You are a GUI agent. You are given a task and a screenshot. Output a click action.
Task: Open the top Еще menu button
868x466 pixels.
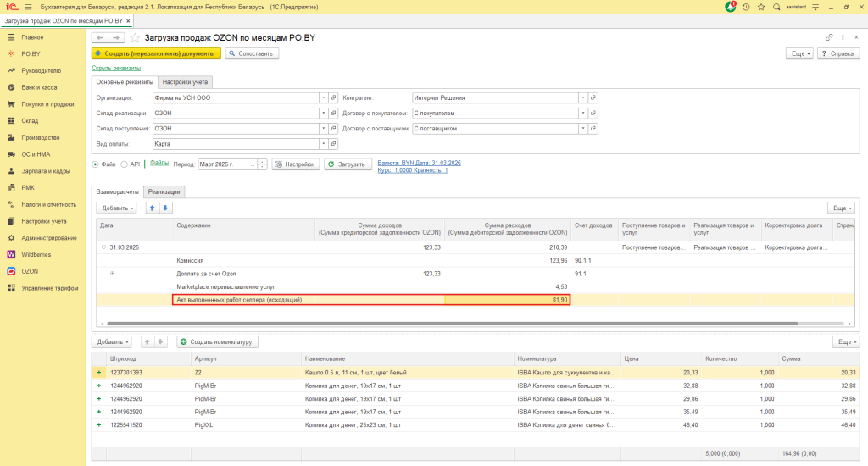800,53
